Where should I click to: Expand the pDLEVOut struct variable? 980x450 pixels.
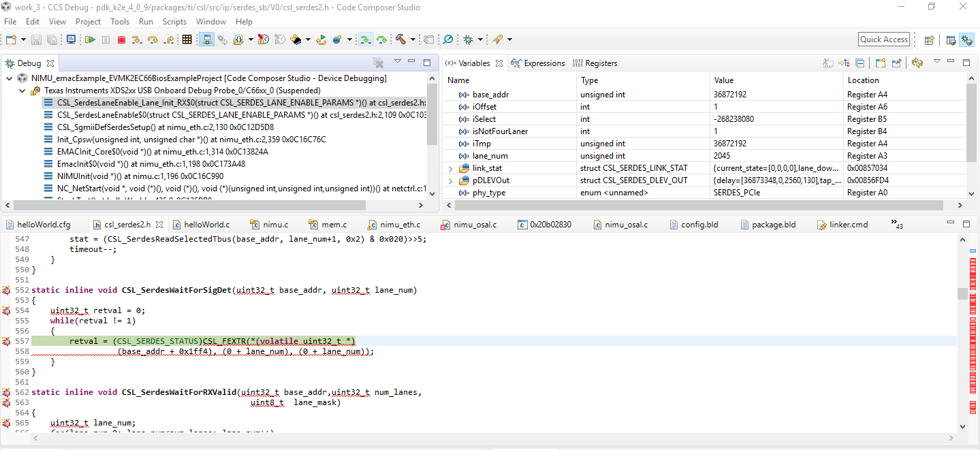(450, 180)
